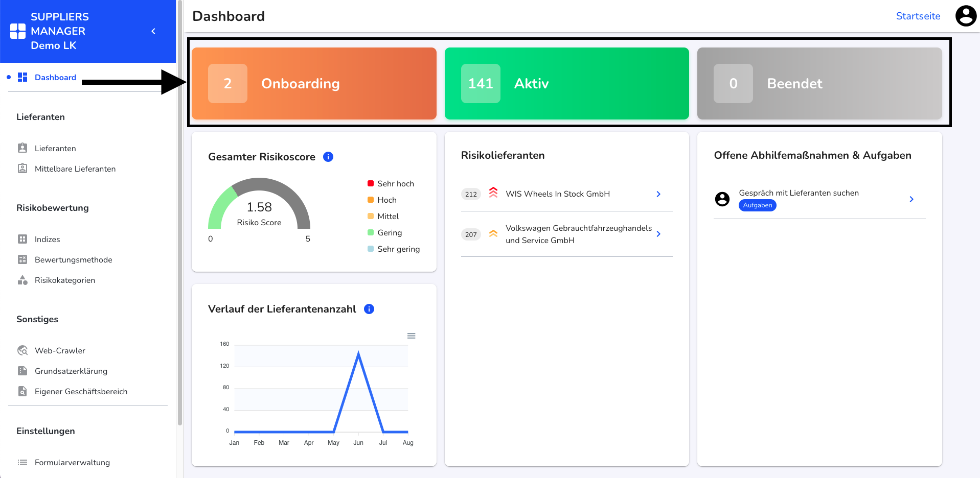
Task: Open the gray Beendet status card
Action: tap(819, 83)
